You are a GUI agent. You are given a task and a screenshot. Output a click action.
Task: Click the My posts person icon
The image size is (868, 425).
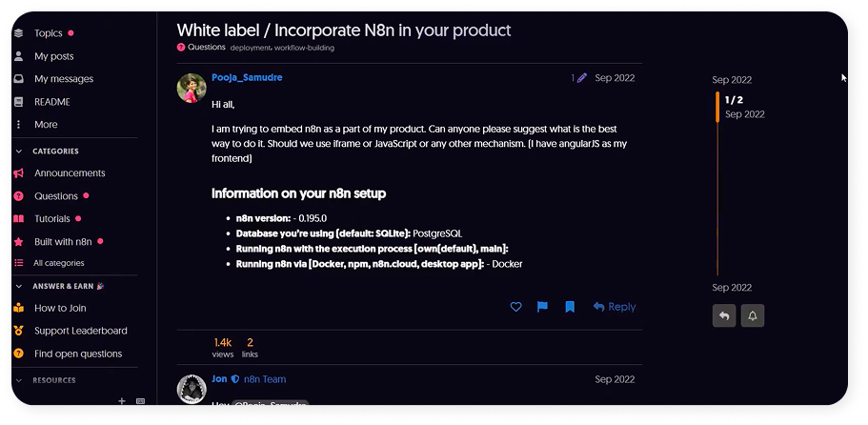(19, 56)
